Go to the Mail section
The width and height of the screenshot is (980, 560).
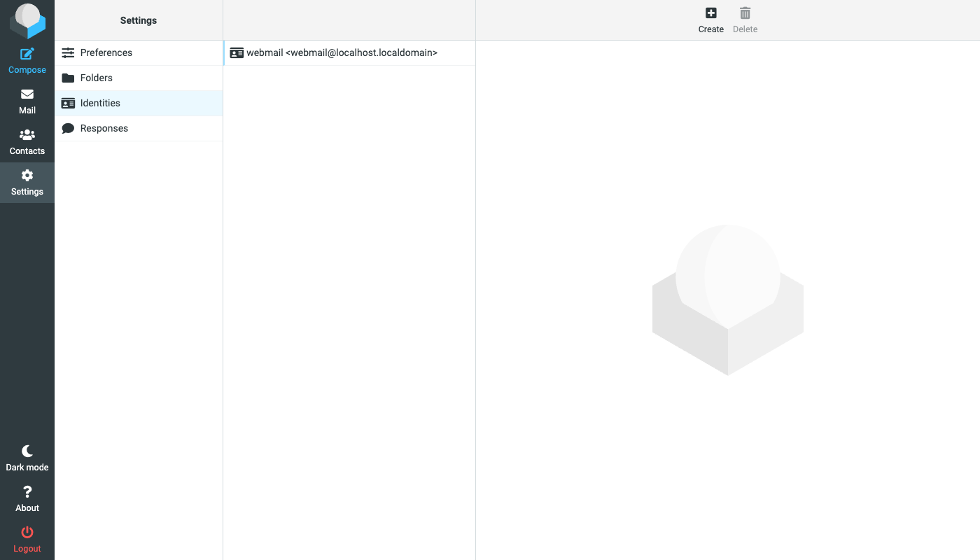click(x=27, y=101)
